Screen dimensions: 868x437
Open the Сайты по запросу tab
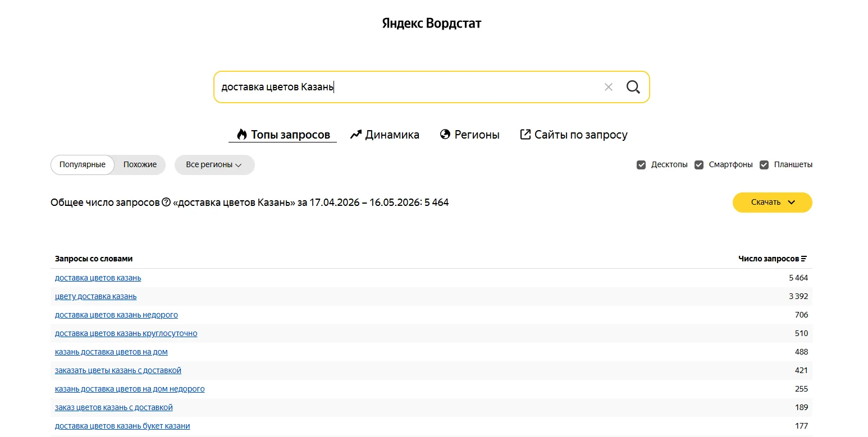coord(574,135)
